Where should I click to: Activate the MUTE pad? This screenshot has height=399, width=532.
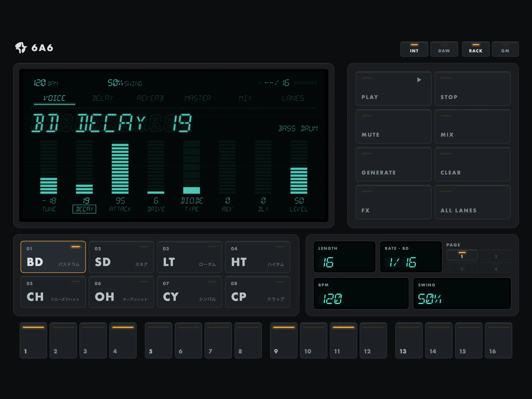(393, 126)
